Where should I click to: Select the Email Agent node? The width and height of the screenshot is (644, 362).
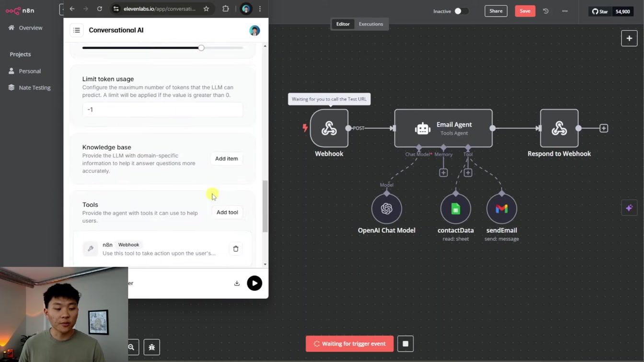click(x=443, y=128)
